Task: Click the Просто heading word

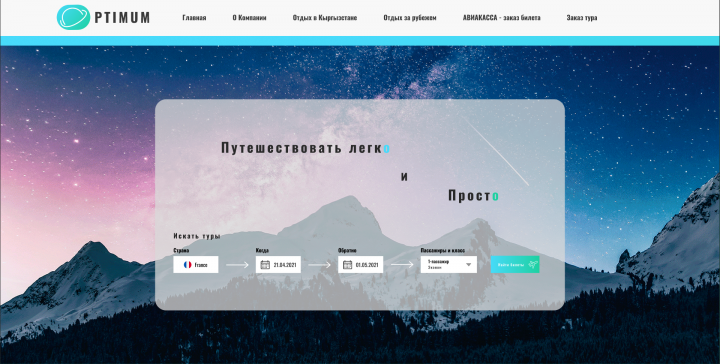Action: pos(473,196)
